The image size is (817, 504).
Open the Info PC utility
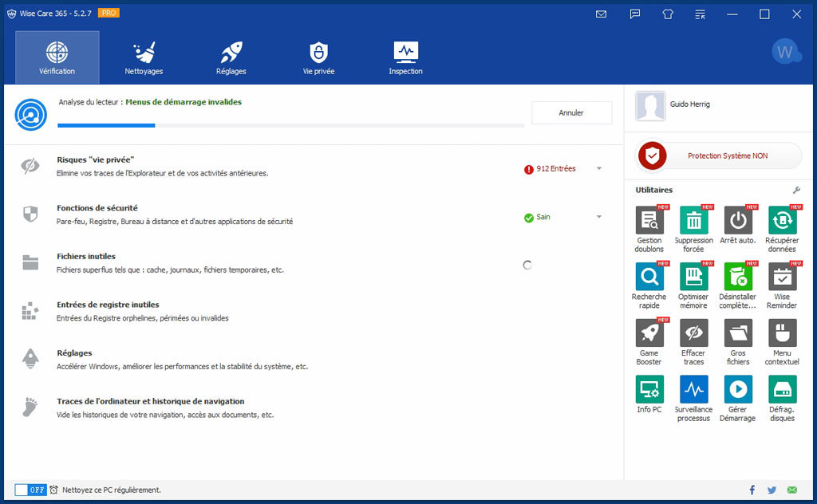point(649,389)
